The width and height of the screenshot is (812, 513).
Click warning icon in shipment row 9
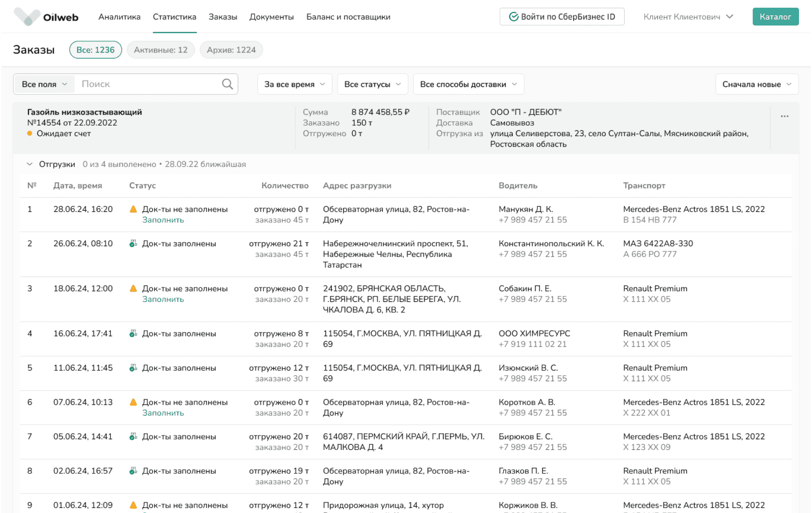click(x=133, y=505)
